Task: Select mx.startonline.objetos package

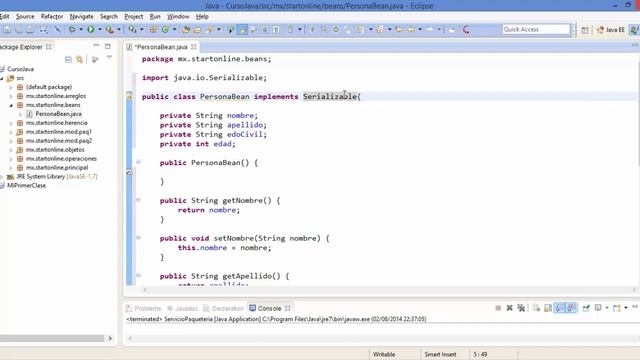Action: (55, 150)
